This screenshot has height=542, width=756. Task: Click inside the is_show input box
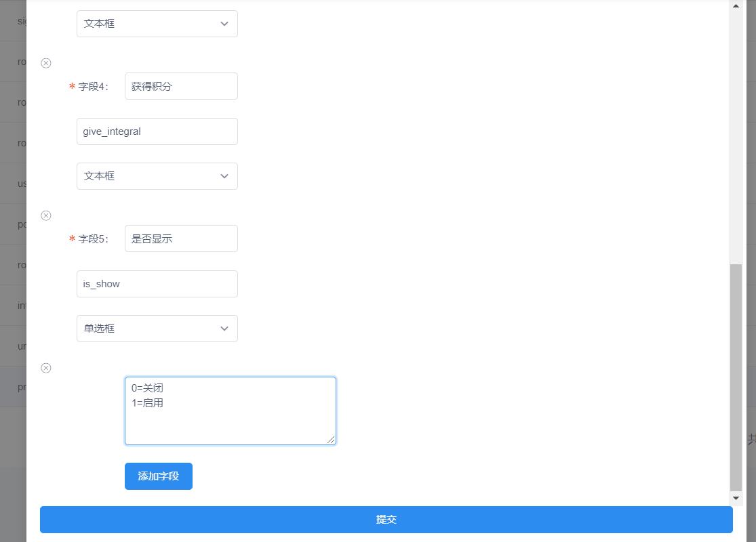pyautogui.click(x=157, y=284)
